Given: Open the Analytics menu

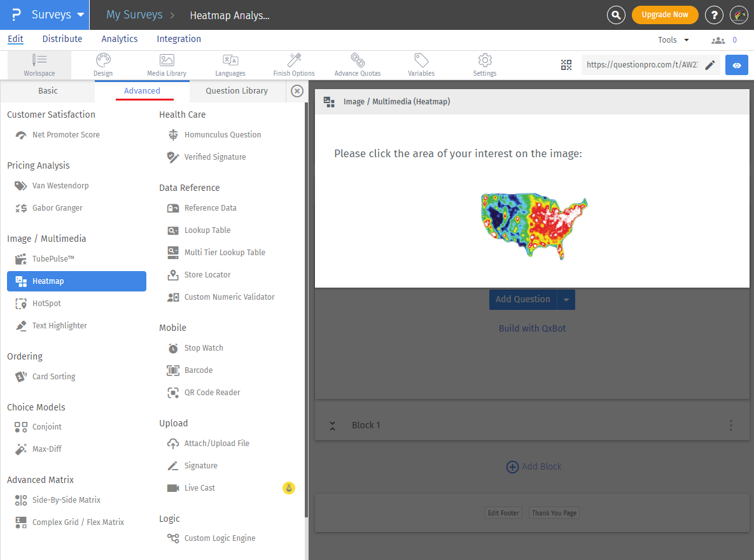Looking at the screenshot, I should 119,39.
